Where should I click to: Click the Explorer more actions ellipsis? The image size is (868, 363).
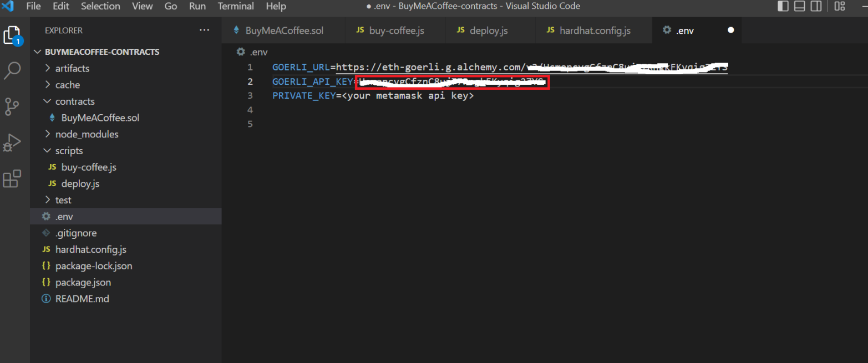(205, 30)
